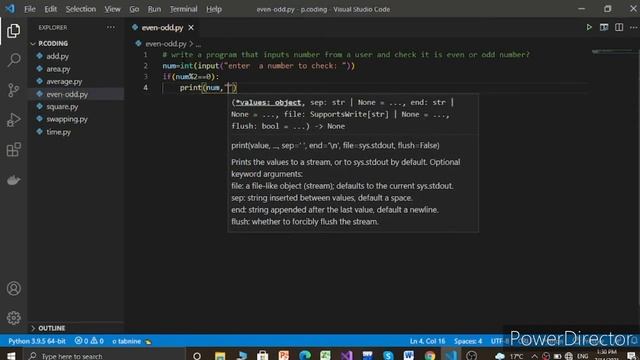Open the Edit menu
Screen dimensions: 640x360
click(x=51, y=9)
